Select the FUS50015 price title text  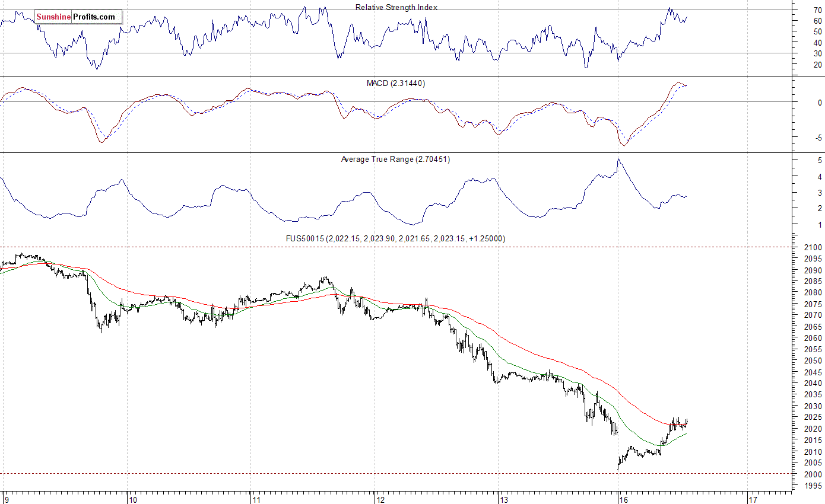point(395,238)
